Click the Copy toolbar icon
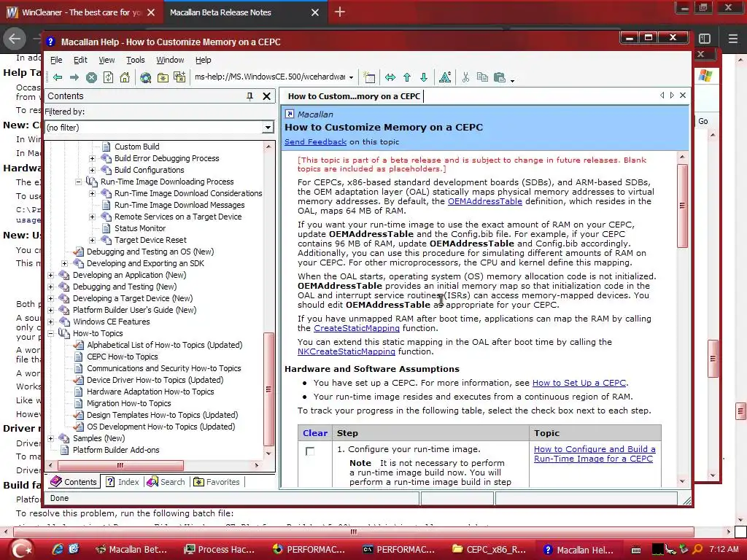 482,77
